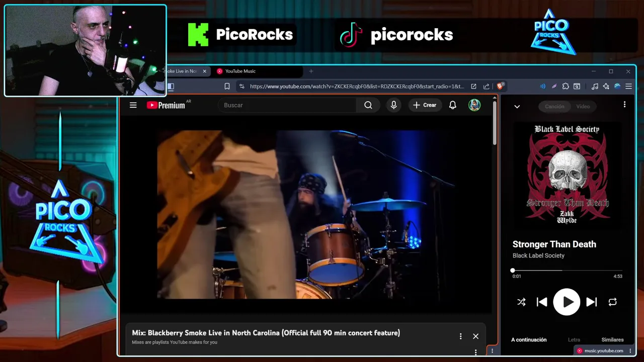Open the Letra tab

574,340
